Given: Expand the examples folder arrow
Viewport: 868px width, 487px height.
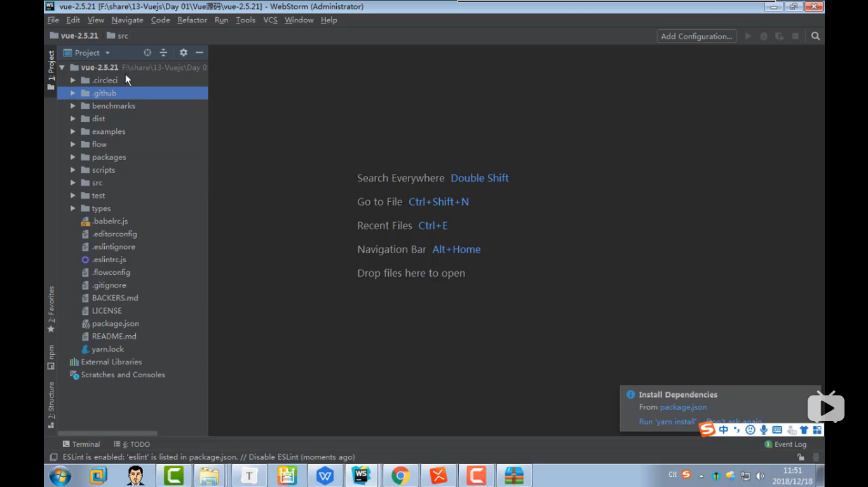Looking at the screenshot, I should [x=73, y=131].
